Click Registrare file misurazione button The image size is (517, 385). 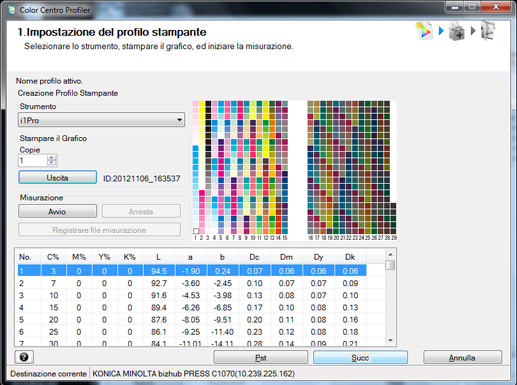[99, 230]
